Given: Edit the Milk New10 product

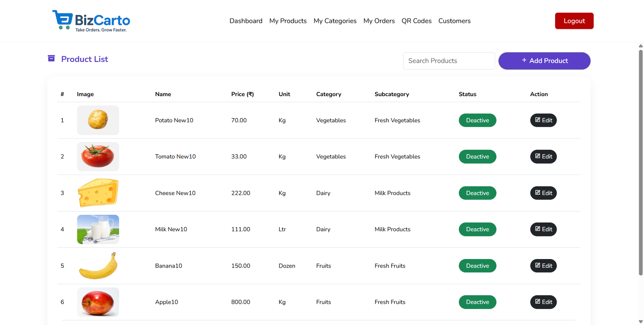Looking at the screenshot, I should coord(543,229).
